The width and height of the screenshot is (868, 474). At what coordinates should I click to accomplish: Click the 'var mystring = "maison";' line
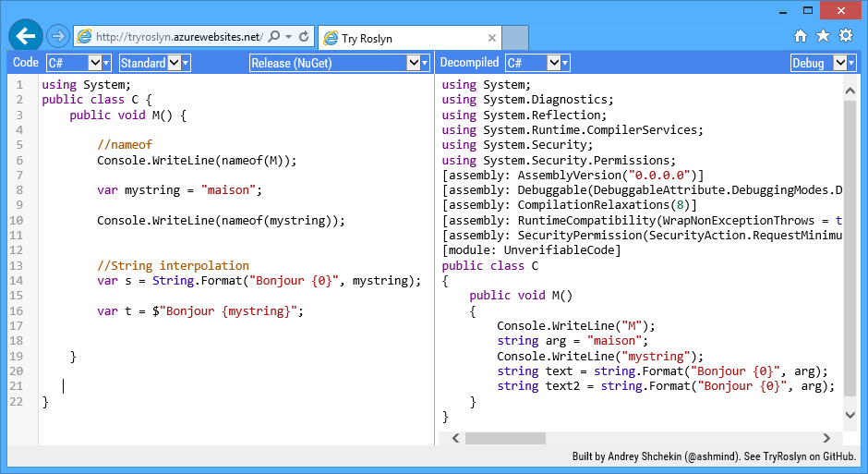click(x=179, y=190)
